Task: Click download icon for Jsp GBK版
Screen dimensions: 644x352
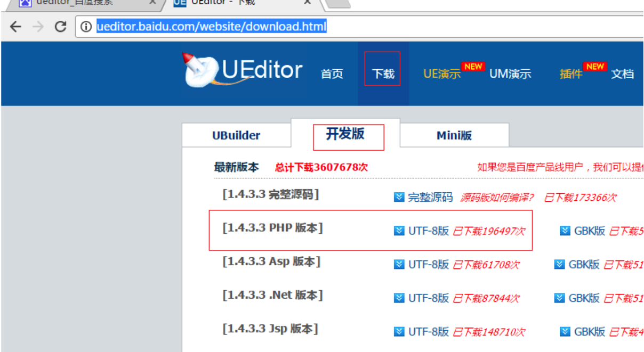Action: coord(565,332)
